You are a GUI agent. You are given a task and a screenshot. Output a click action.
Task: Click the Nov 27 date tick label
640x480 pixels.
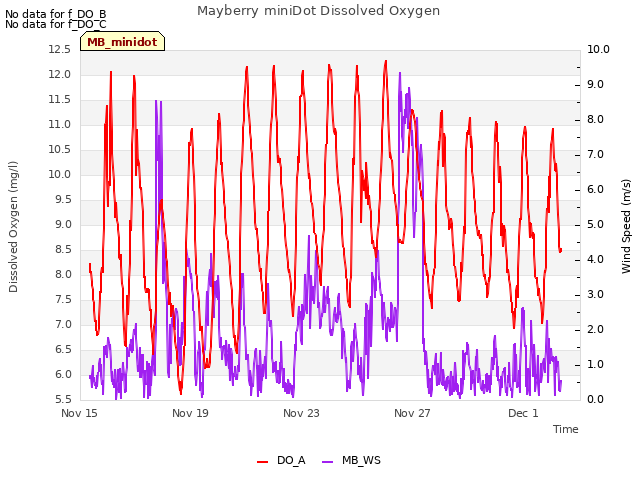412,413
